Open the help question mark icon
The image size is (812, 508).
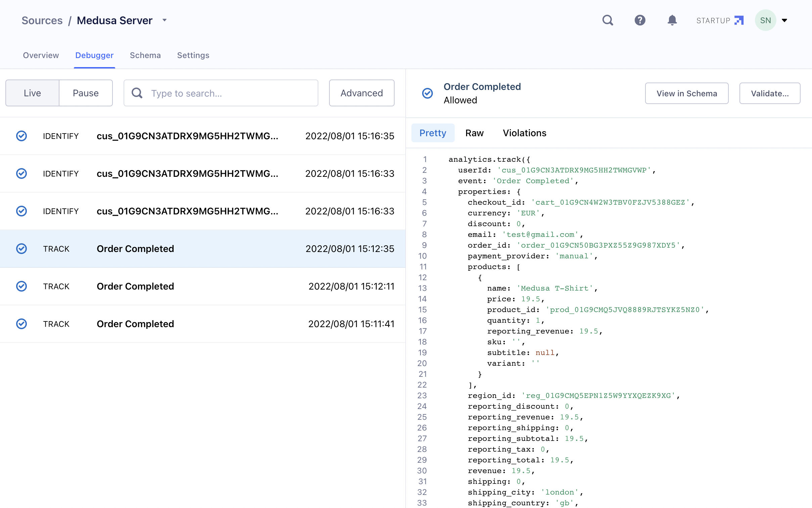pyautogui.click(x=640, y=20)
